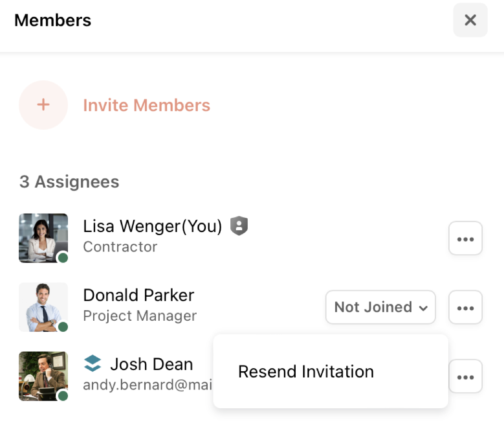Click Lisa Wenger's green online status dot
The width and height of the screenshot is (504, 427).
pos(63,258)
